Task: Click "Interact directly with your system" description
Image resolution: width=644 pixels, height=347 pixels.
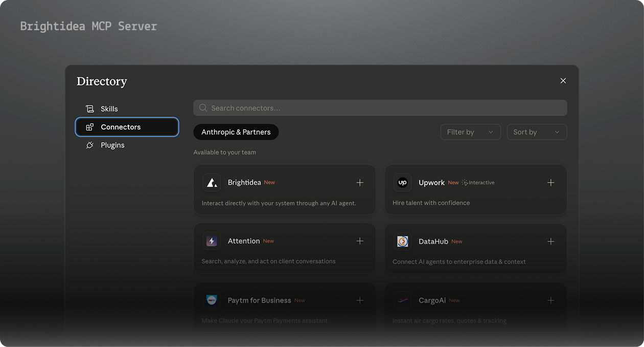Action: pyautogui.click(x=279, y=203)
